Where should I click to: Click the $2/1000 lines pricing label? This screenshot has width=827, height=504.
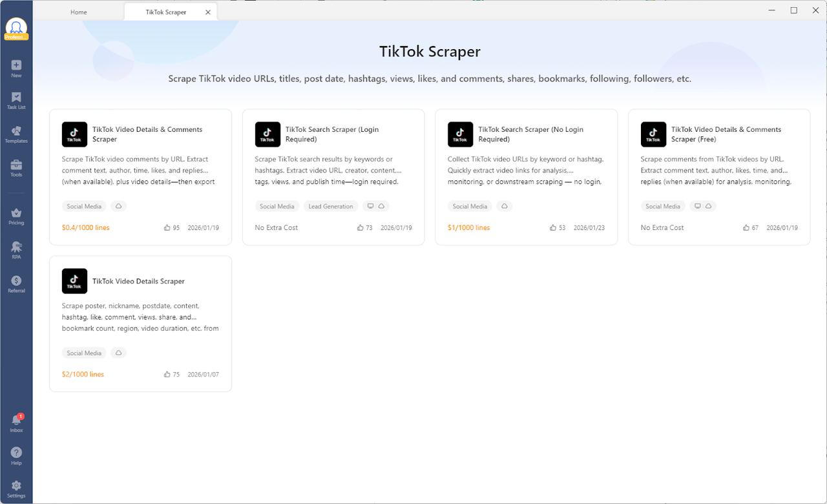[83, 373]
